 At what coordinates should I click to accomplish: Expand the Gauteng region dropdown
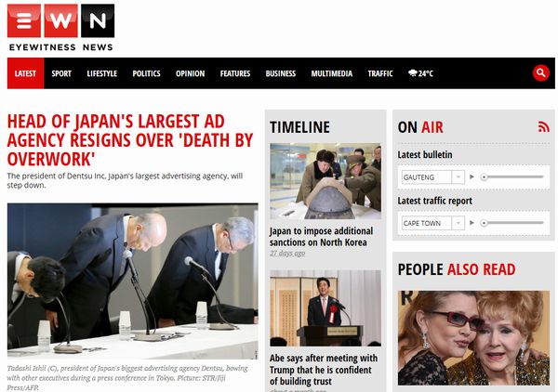pyautogui.click(x=433, y=177)
